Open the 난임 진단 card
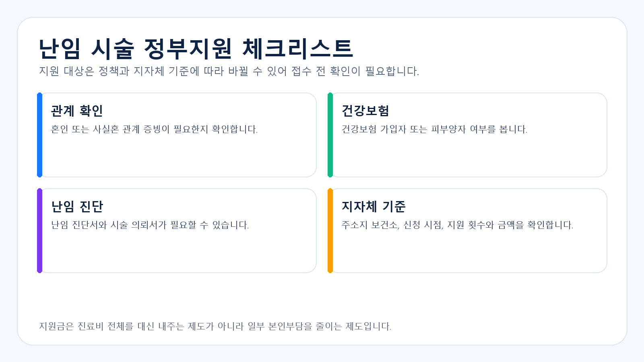The image size is (644, 362). tap(177, 230)
